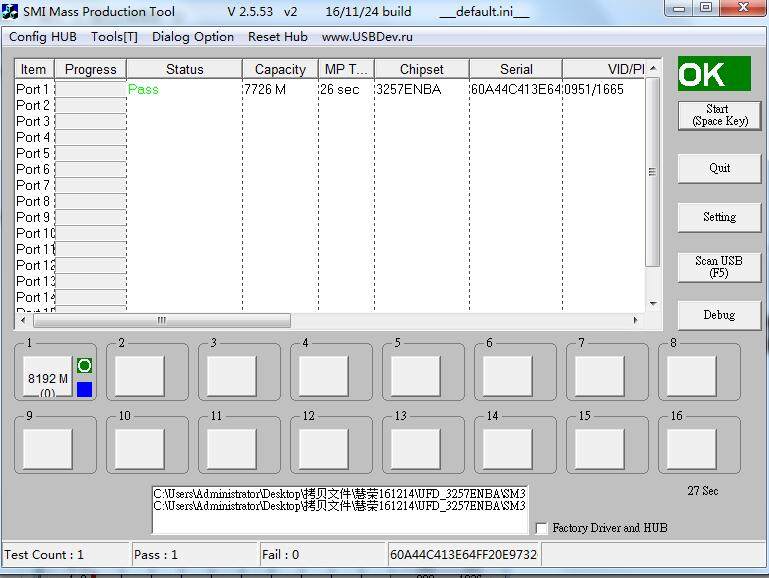
Task: Click the Serial column header
Action: click(516, 69)
